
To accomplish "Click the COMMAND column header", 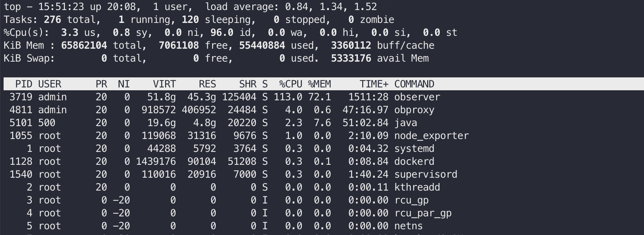I will tap(414, 84).
